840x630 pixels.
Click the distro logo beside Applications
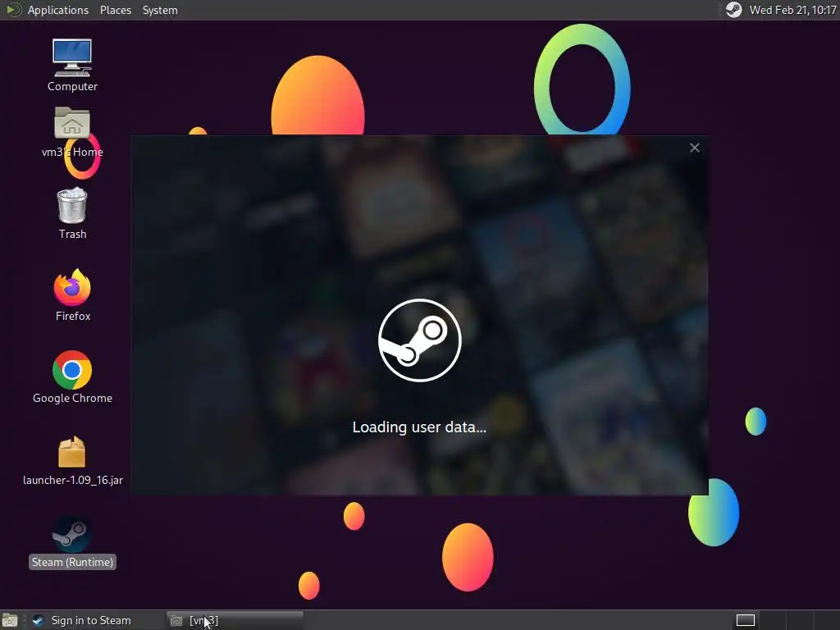click(12, 10)
